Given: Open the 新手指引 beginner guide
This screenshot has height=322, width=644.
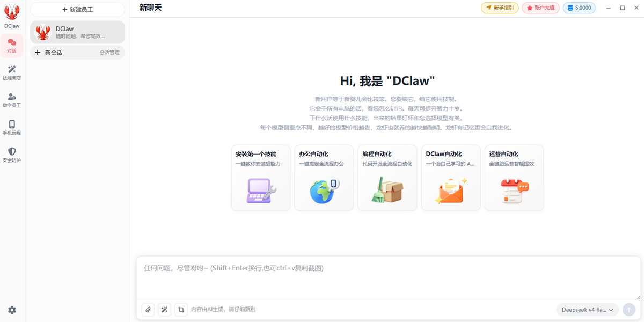Looking at the screenshot, I should (x=500, y=8).
